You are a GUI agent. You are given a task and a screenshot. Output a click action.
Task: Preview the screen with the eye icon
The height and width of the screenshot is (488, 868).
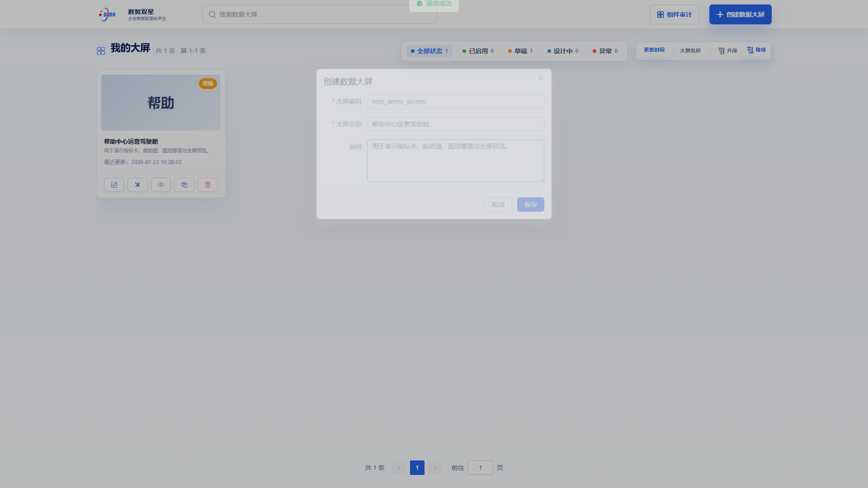(x=161, y=185)
